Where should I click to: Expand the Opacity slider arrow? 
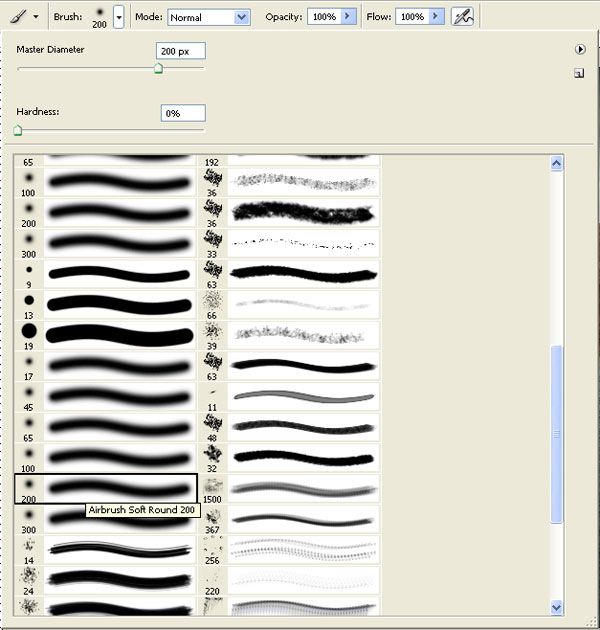[348, 17]
